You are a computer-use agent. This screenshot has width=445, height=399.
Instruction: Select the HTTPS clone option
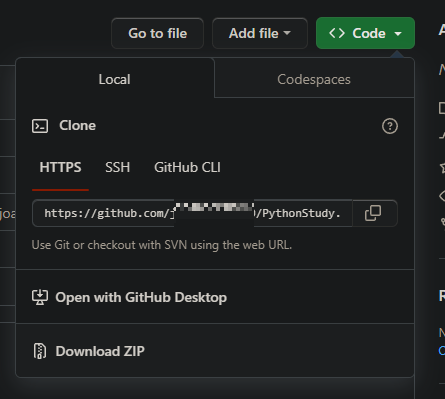click(60, 167)
